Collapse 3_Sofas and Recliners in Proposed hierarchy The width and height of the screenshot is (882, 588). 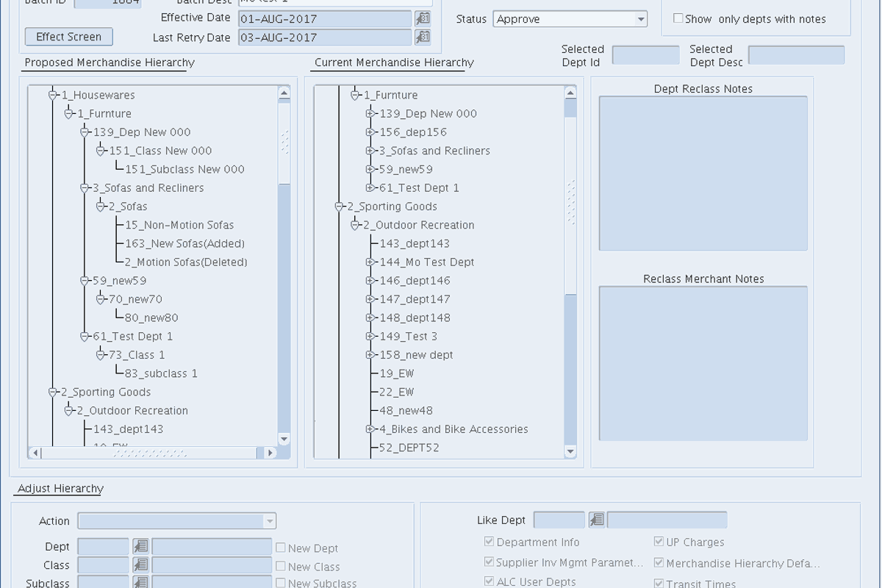click(x=85, y=188)
